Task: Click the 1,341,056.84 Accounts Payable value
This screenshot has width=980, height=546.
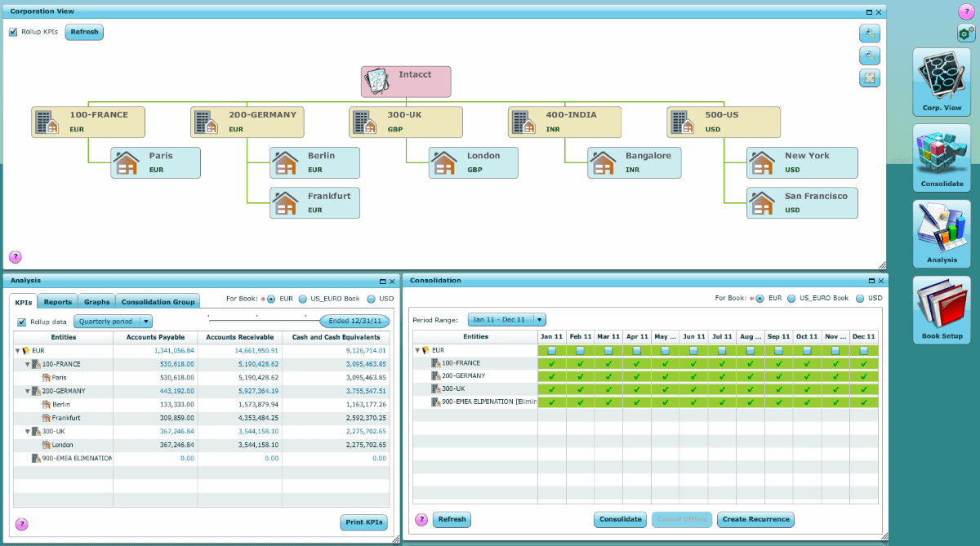Action: (x=174, y=351)
